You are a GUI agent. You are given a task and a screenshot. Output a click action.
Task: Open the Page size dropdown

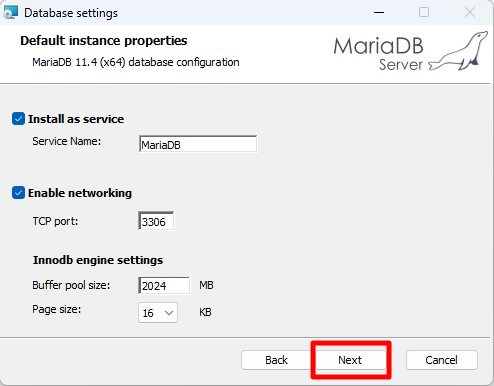(x=158, y=313)
